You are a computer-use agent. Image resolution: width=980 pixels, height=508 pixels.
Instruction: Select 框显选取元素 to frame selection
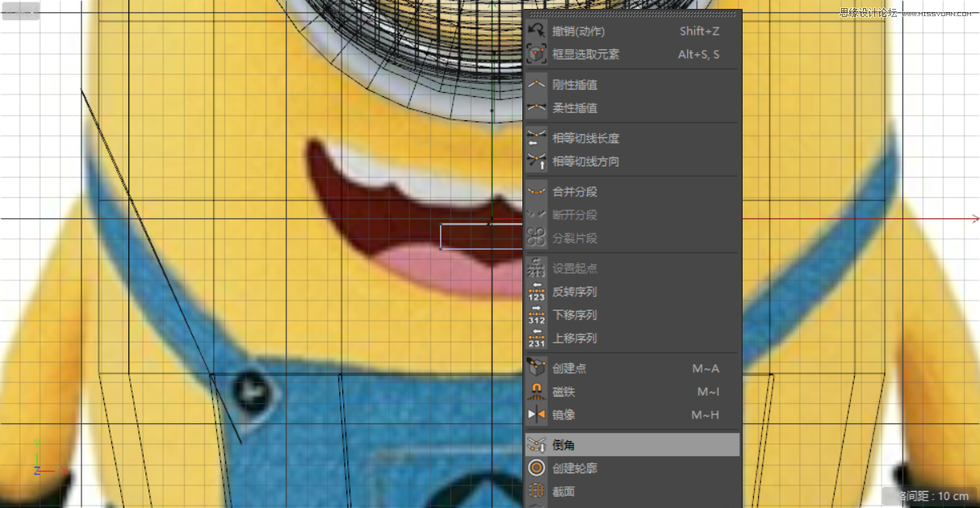tap(584, 54)
